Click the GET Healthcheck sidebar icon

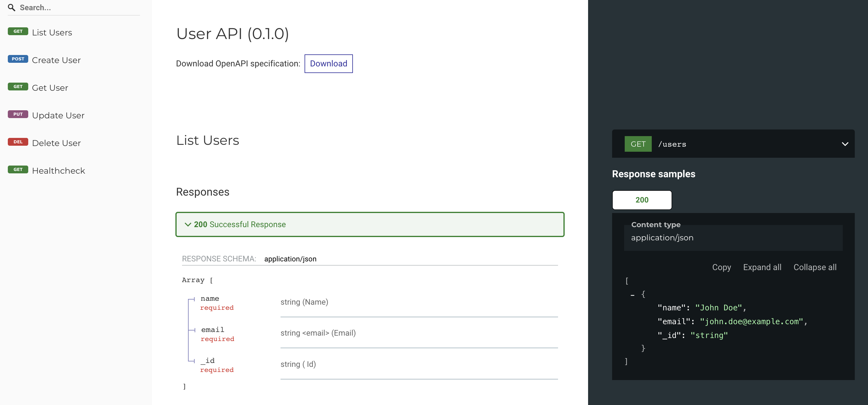pyautogui.click(x=18, y=170)
